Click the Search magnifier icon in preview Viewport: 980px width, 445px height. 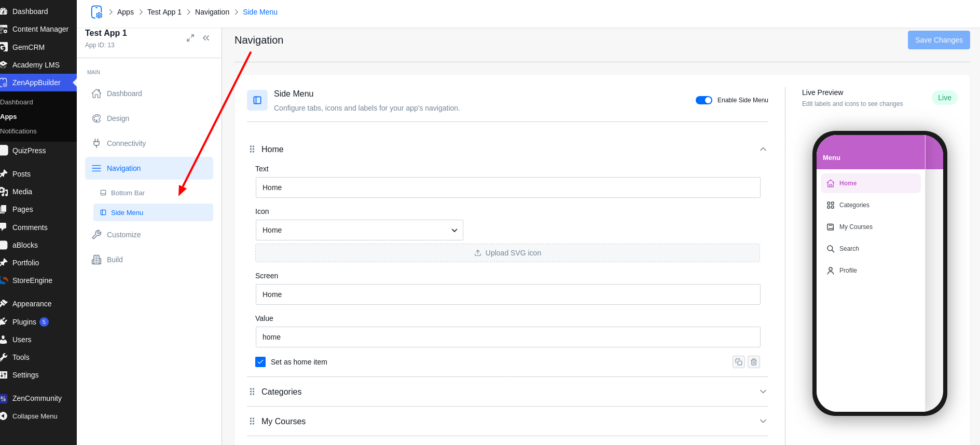pyautogui.click(x=831, y=249)
